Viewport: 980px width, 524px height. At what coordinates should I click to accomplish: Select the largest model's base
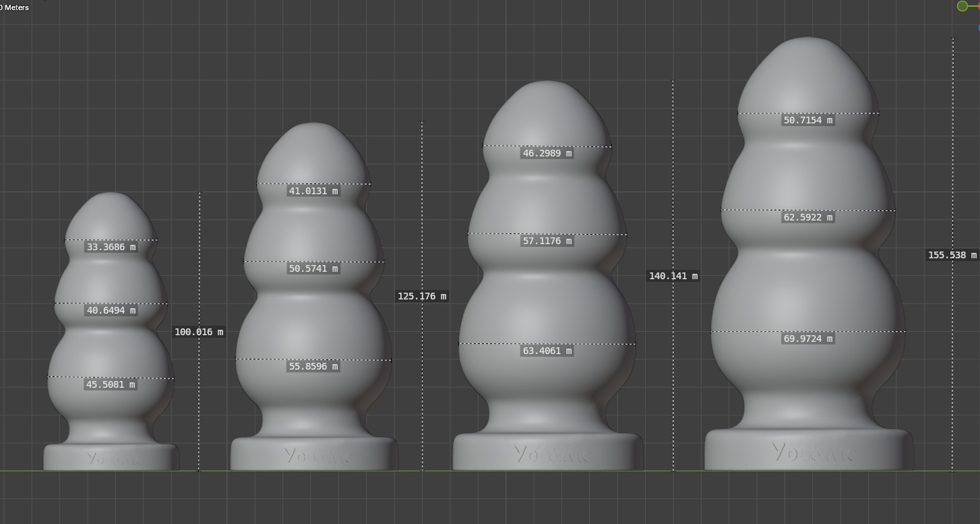[807, 450]
